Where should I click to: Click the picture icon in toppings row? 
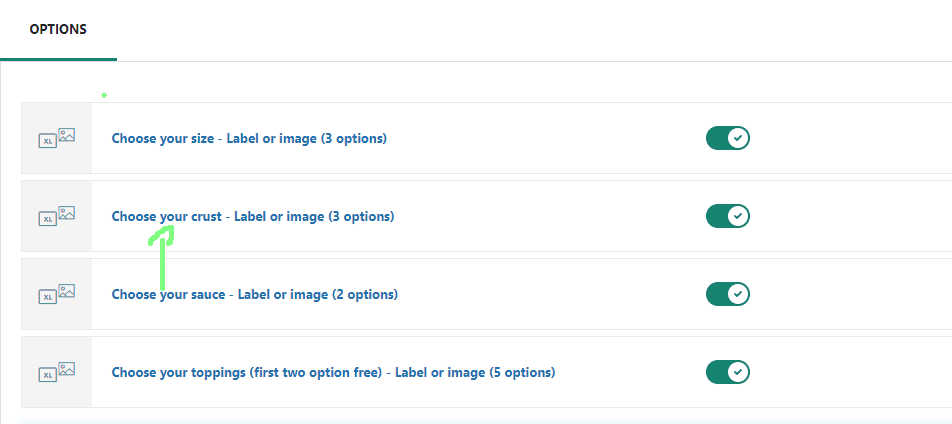(x=67, y=368)
